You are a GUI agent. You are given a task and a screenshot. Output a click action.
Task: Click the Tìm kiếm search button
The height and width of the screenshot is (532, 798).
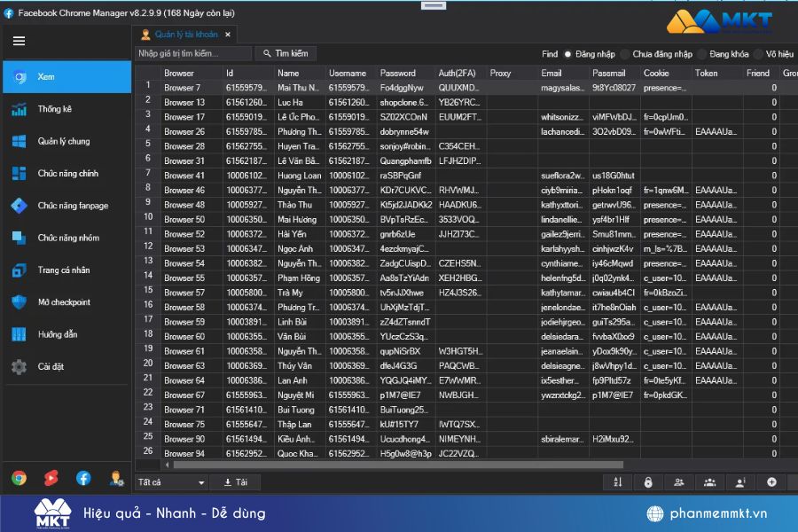pyautogui.click(x=285, y=53)
